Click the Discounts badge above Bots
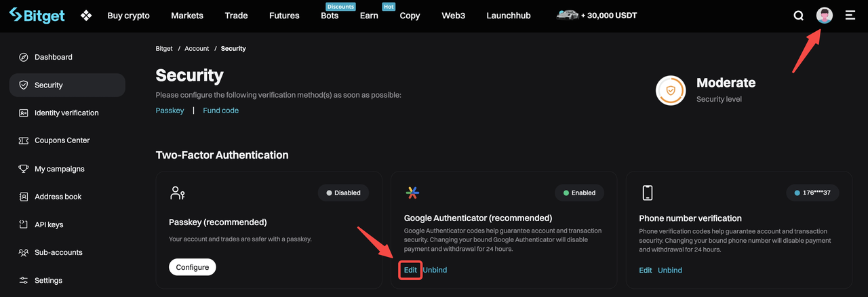Screen dimensions: 868x297 [340, 7]
